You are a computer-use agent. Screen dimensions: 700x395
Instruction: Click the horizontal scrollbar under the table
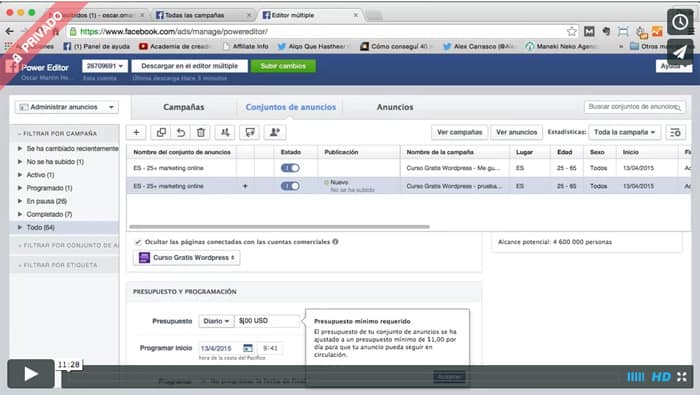click(279, 227)
